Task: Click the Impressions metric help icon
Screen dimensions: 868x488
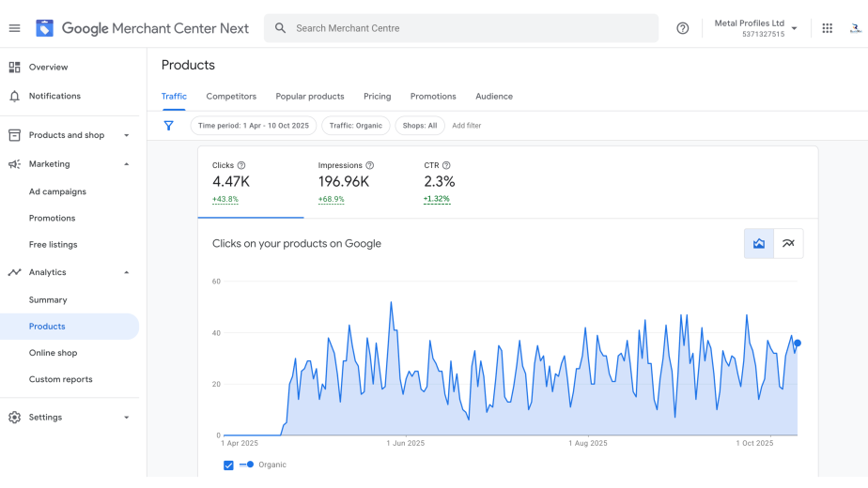Action: (369, 165)
